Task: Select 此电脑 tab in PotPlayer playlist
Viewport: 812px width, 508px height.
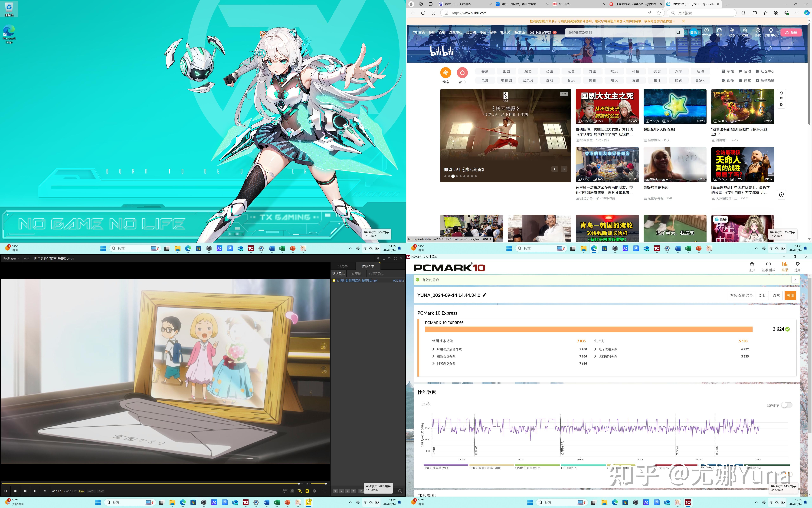Action: point(356,274)
